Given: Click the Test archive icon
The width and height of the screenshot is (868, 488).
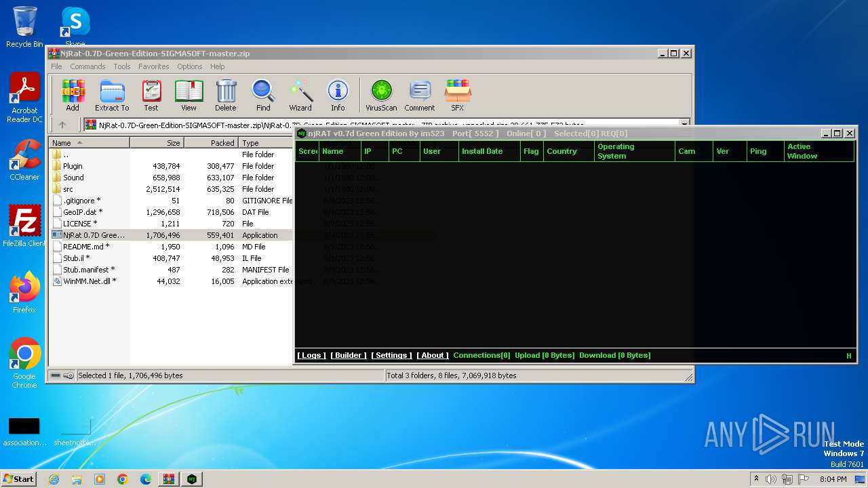Looking at the screenshot, I should (x=151, y=95).
